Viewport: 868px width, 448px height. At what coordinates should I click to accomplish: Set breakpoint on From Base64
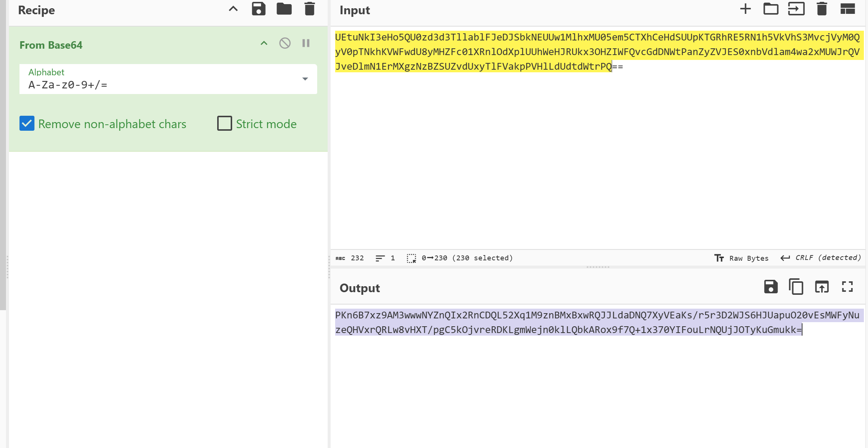306,43
